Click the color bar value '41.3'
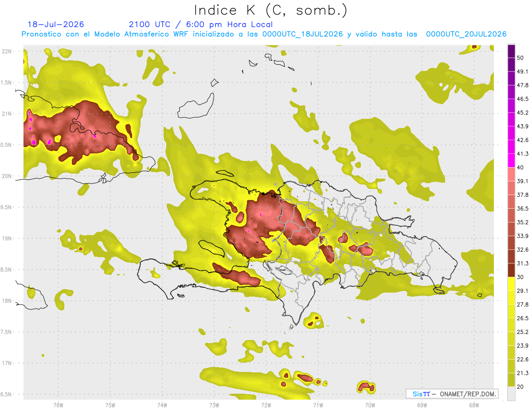The image size is (532, 411). pyautogui.click(x=523, y=154)
